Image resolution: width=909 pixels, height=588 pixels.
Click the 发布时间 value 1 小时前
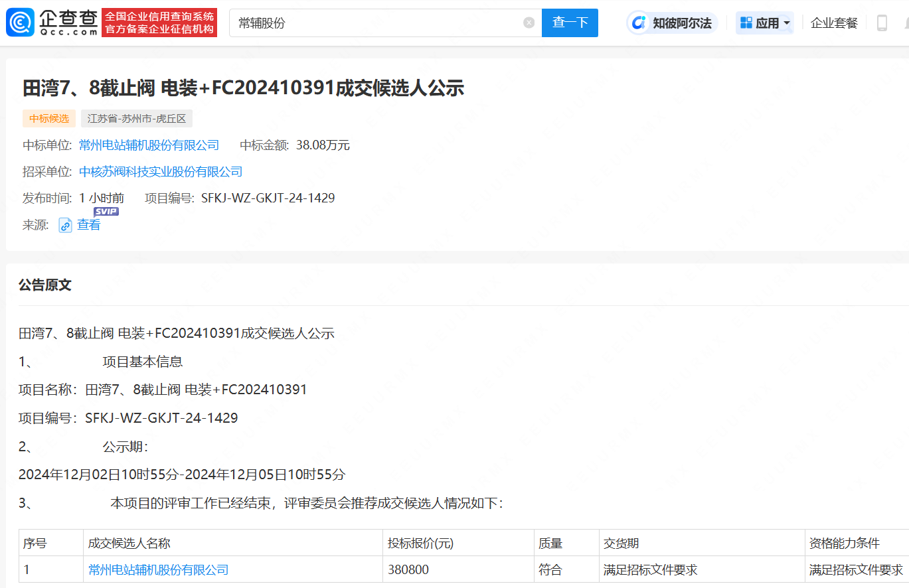pyautogui.click(x=102, y=198)
